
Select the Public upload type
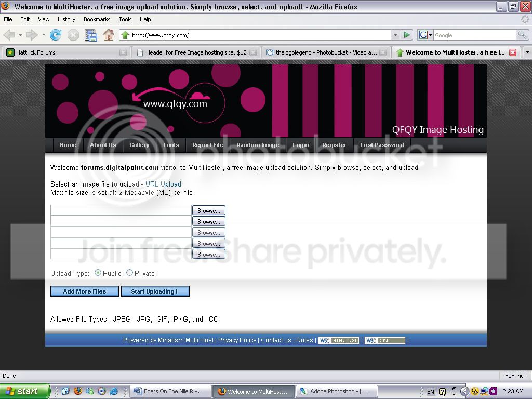98,273
